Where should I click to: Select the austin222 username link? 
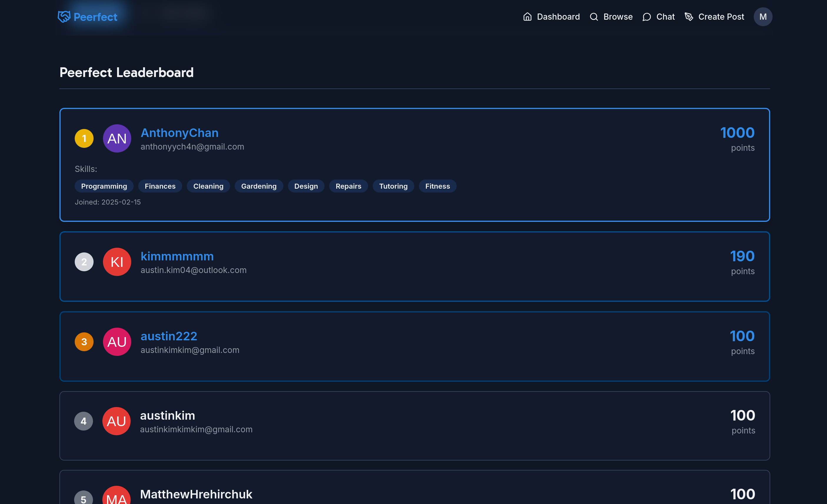[169, 336]
